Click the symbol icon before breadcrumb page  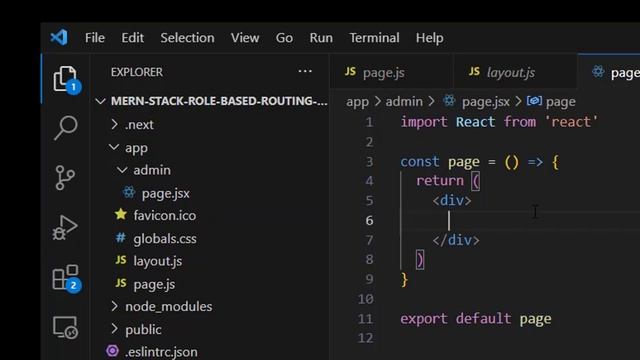coord(534,100)
